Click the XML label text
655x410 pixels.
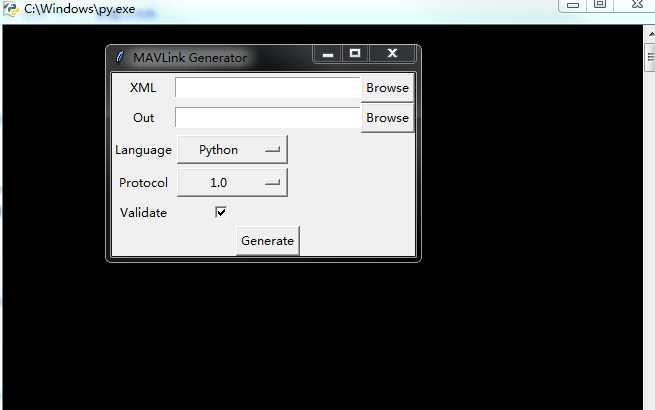(x=143, y=88)
